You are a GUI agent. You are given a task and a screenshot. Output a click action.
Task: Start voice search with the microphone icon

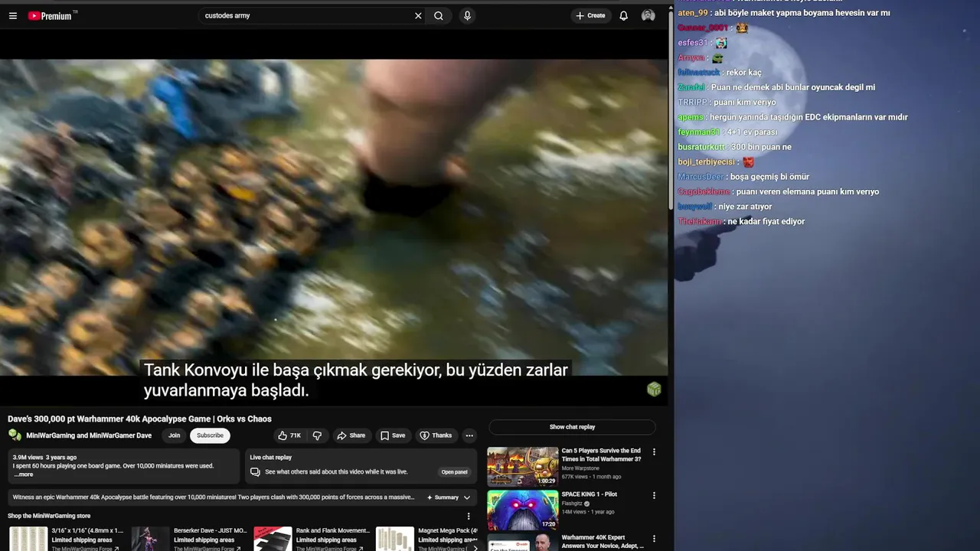pos(467,15)
